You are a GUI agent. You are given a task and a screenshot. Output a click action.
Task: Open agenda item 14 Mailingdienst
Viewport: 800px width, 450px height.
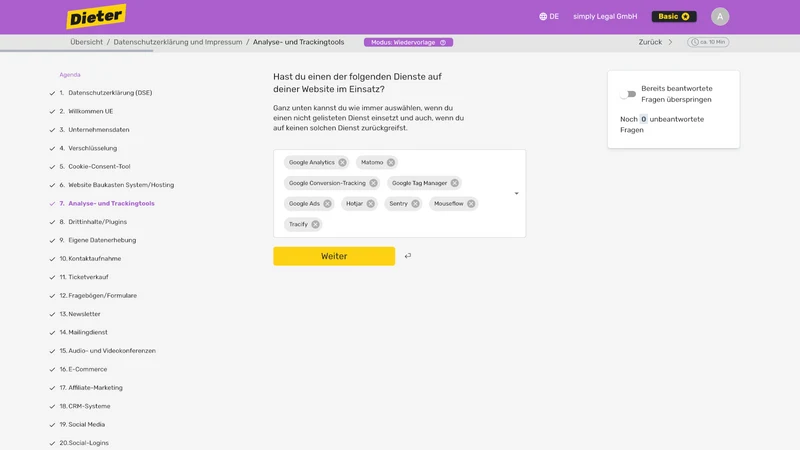tap(84, 332)
